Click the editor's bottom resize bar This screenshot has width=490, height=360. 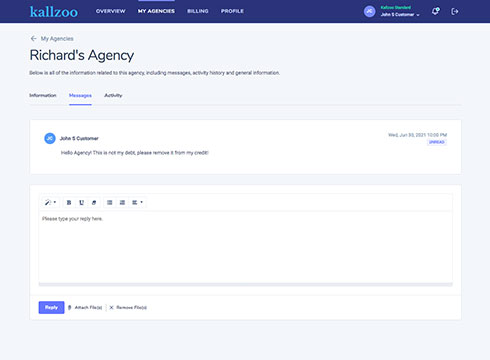246,284
